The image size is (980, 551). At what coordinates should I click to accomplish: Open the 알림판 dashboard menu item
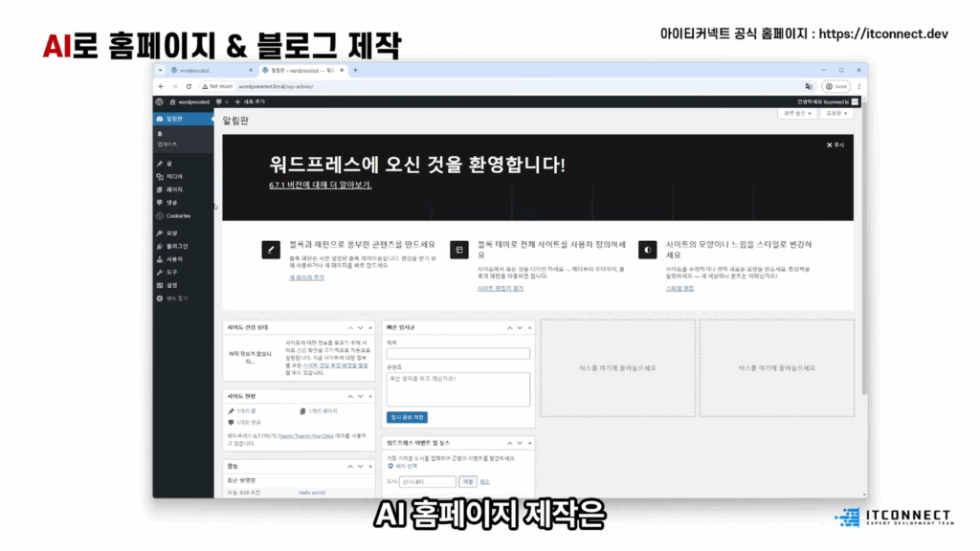[x=183, y=119]
